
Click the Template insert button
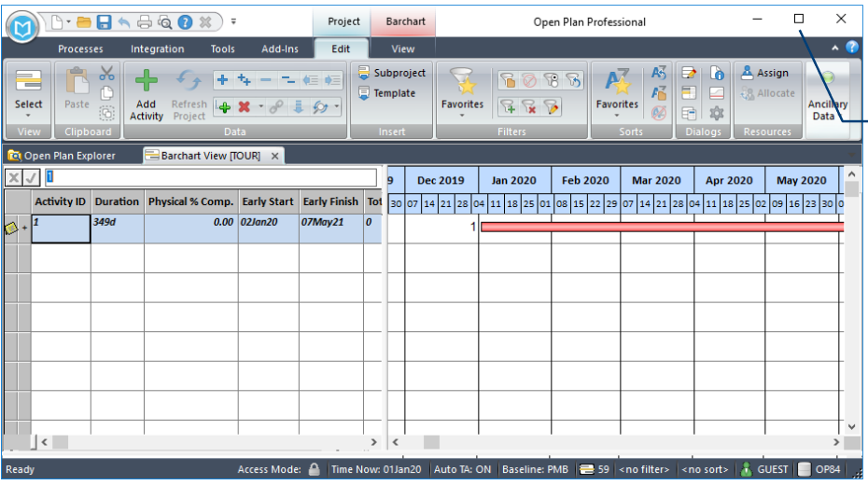click(x=387, y=93)
